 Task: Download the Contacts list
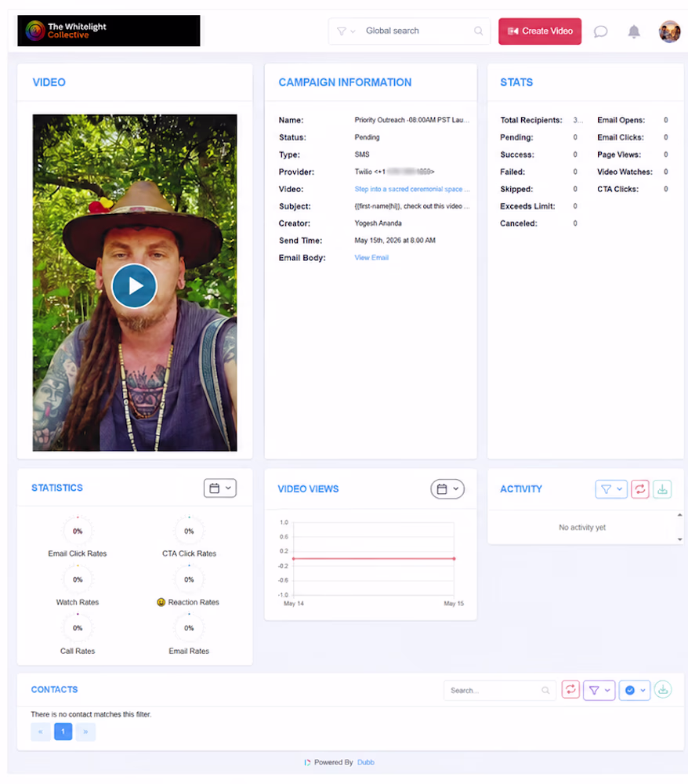662,690
